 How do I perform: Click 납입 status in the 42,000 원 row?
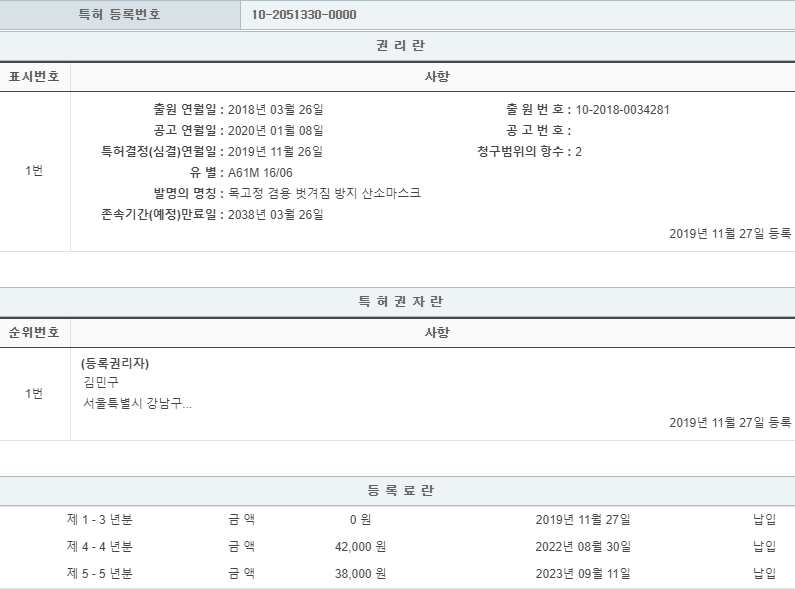[x=765, y=546]
